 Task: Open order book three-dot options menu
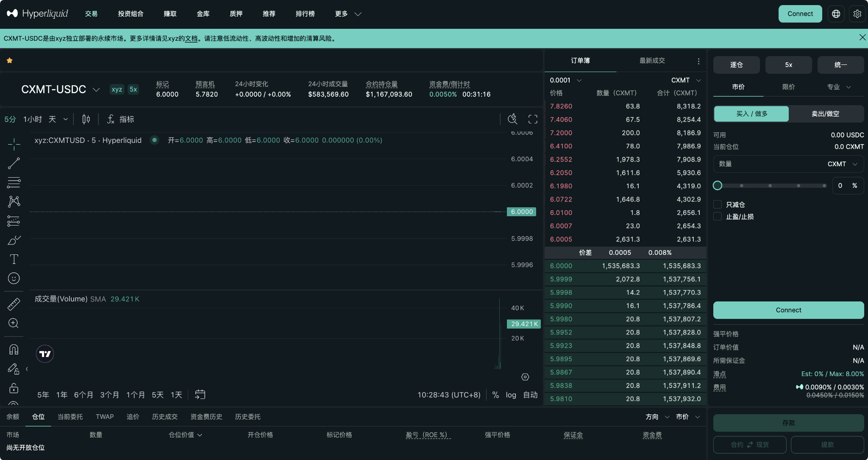pos(698,61)
